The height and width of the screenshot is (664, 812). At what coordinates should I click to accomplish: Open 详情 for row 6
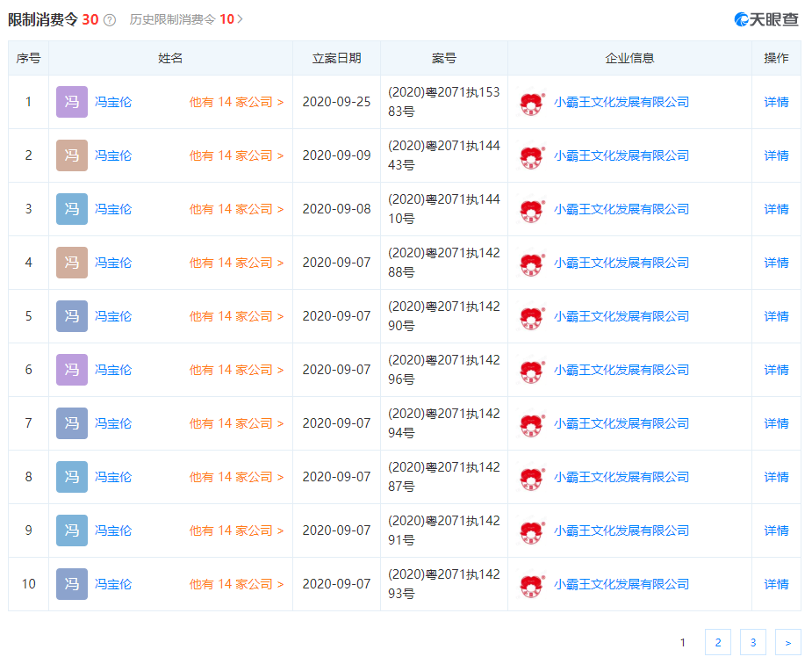pos(776,370)
